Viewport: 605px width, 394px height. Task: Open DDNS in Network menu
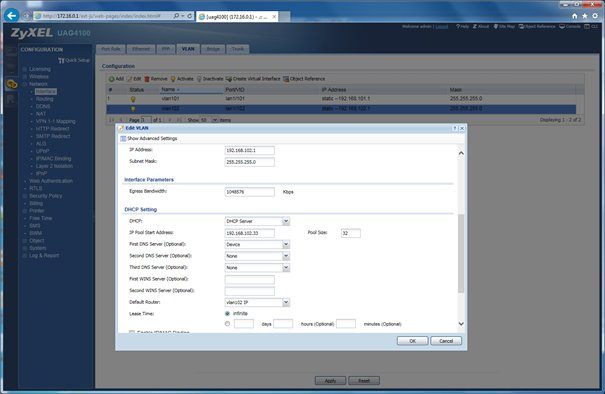43,107
